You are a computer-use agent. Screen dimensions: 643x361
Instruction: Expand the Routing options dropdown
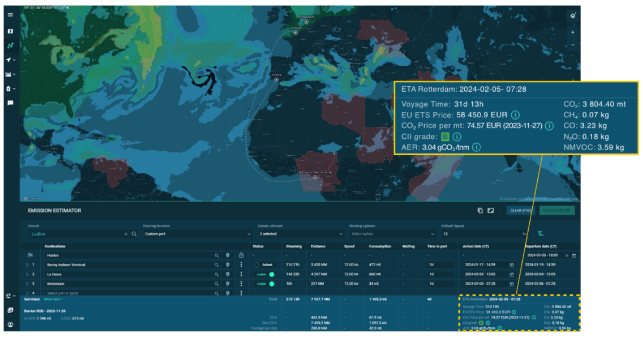392,234
